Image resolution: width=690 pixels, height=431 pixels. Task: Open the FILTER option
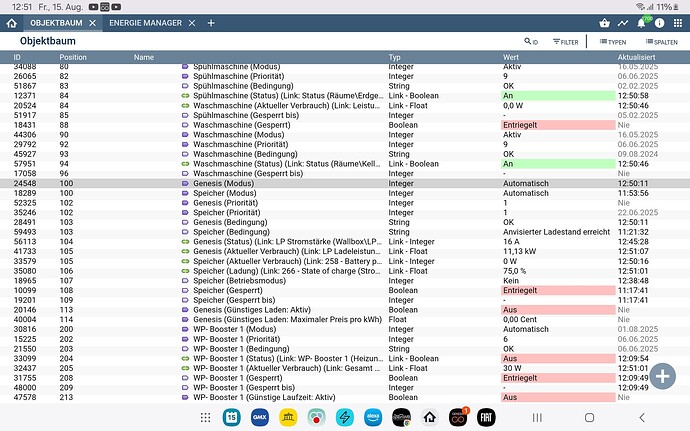tap(565, 42)
